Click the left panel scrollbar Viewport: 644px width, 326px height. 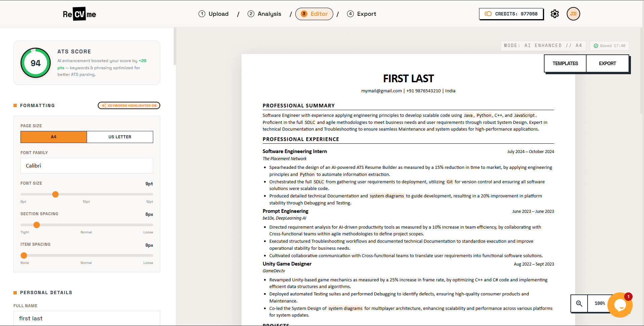pyautogui.click(x=175, y=46)
